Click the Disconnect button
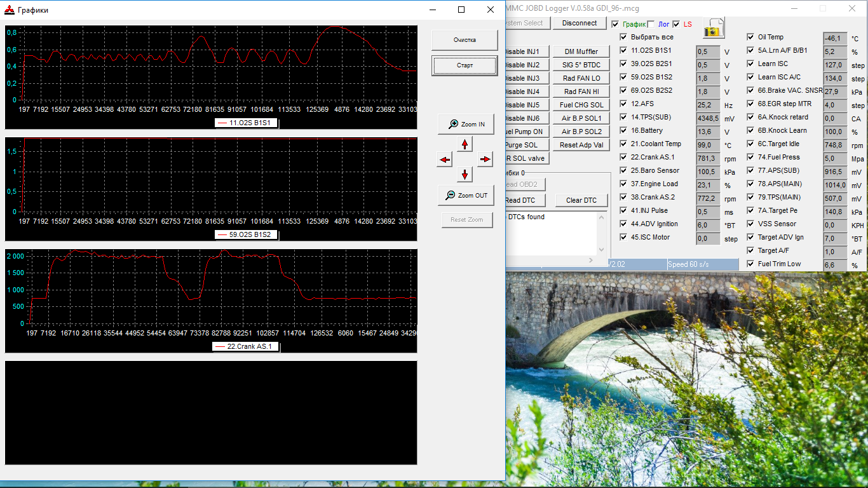The height and width of the screenshot is (488, 868). [x=580, y=23]
